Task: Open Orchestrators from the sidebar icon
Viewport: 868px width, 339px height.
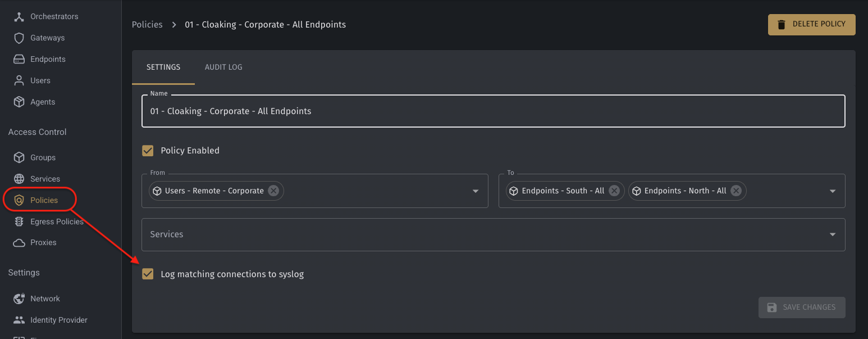Action: click(19, 16)
